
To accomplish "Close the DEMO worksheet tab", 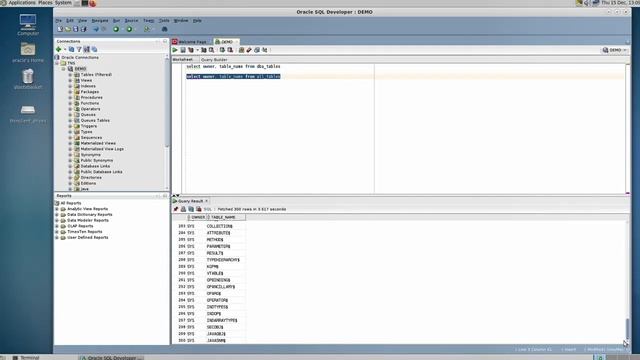I will pos(236,42).
